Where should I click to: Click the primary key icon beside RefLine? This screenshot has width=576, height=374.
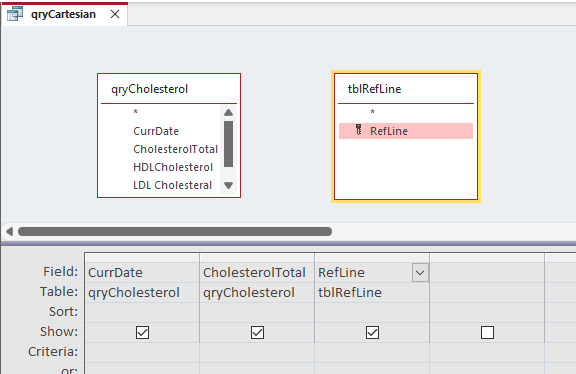pos(359,130)
